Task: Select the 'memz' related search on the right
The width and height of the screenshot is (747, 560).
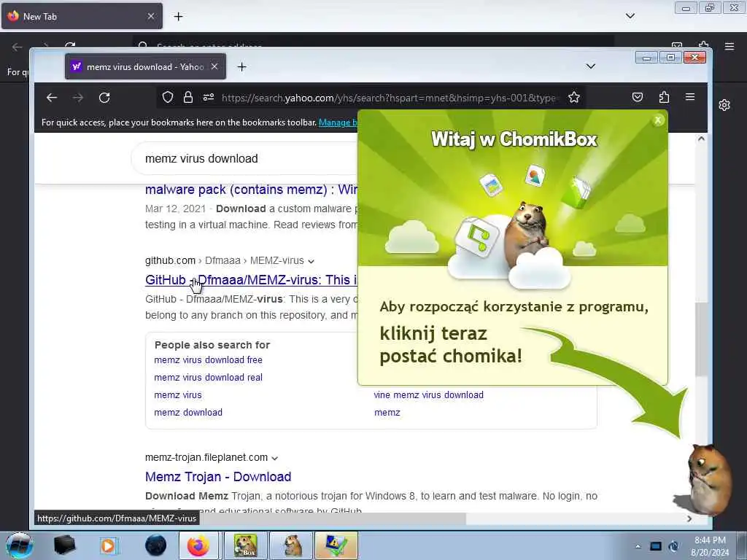Action: pos(387,413)
